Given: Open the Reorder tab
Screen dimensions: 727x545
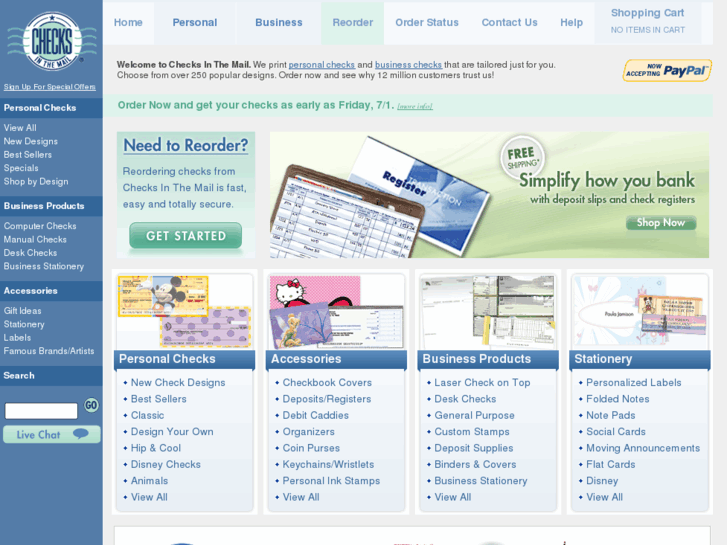Looking at the screenshot, I should pyautogui.click(x=352, y=23).
